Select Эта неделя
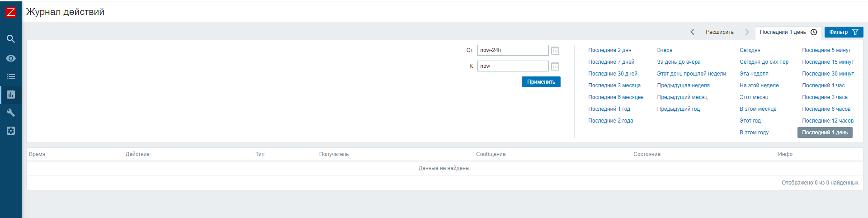Image resolution: width=868 pixels, height=218 pixels. coord(754,74)
